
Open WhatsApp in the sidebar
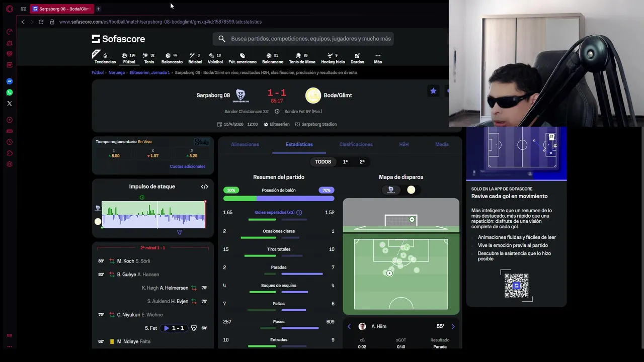9,92
